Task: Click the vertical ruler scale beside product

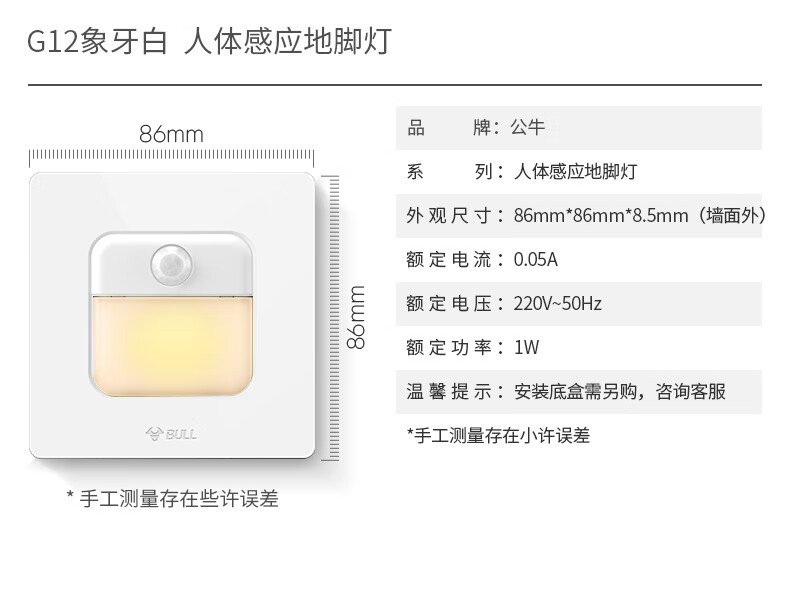Action: coord(331,317)
